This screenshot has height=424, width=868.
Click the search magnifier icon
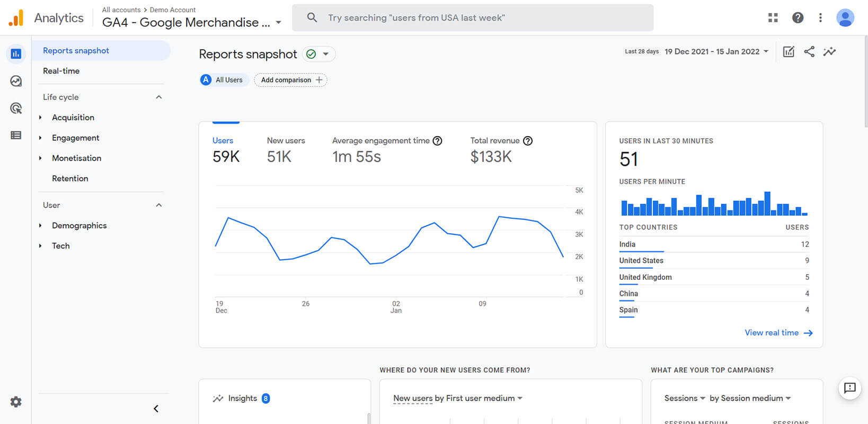pos(312,17)
